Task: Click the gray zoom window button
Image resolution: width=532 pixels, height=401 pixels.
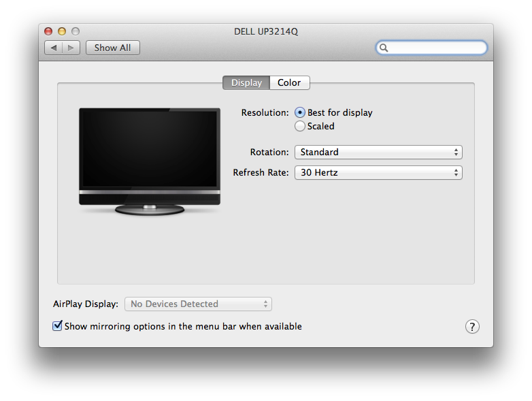Action: [76, 31]
